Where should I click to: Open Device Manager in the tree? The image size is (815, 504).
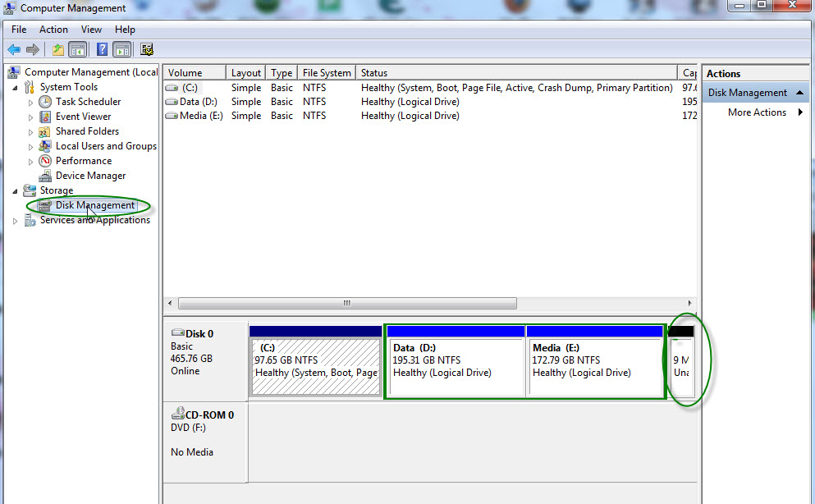[x=90, y=176]
